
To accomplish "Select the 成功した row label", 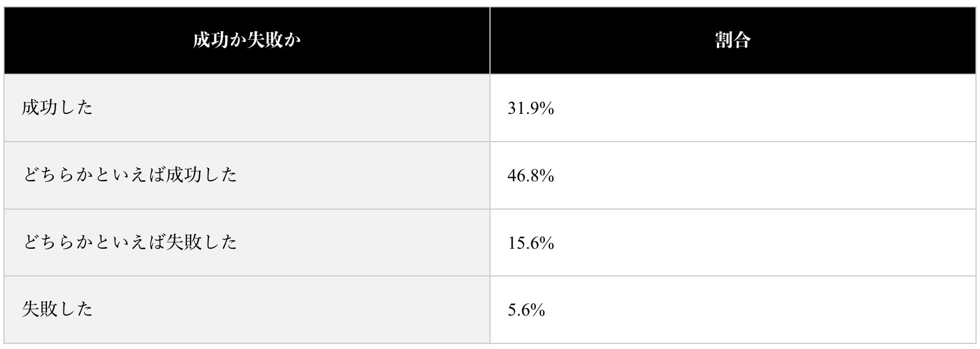I will pyautogui.click(x=57, y=108).
